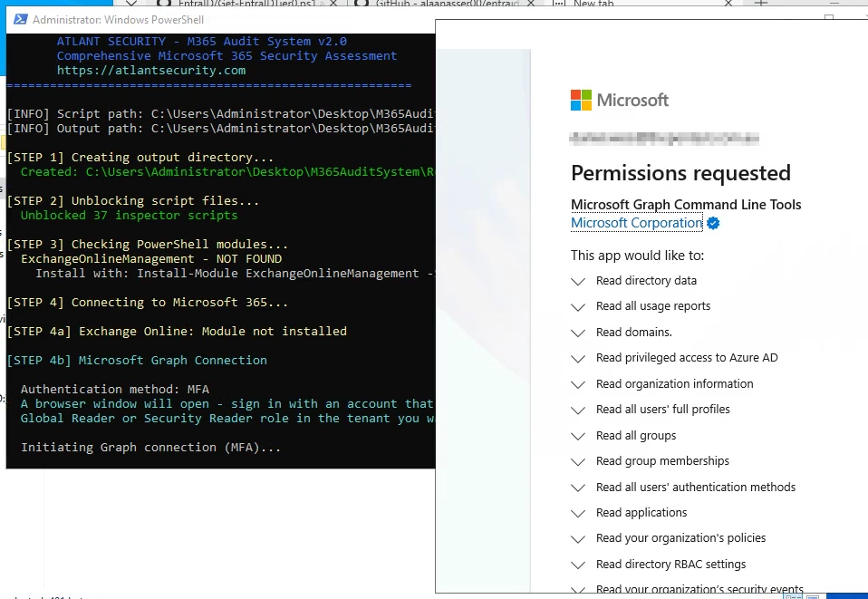Click the Permissions requested heading
Screen dimensions: 868x599
(680, 173)
